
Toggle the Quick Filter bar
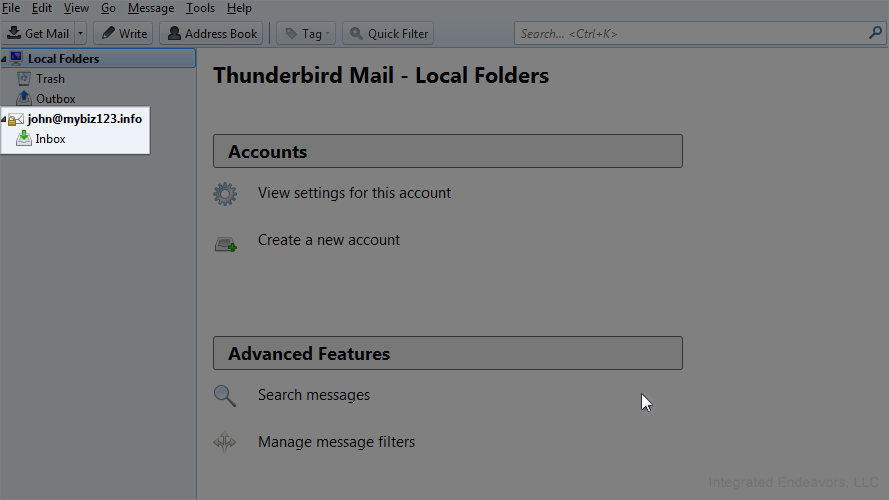click(387, 33)
